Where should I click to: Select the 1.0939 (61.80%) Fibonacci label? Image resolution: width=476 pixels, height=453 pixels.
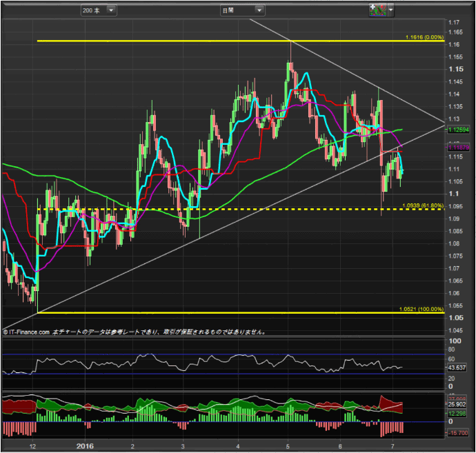pyautogui.click(x=423, y=205)
